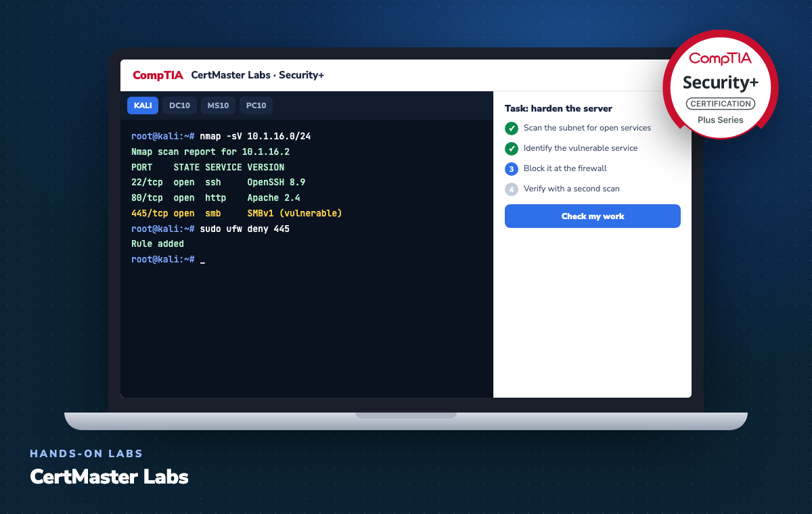
Task: Click the CompTIA logo in header
Action: pos(158,75)
